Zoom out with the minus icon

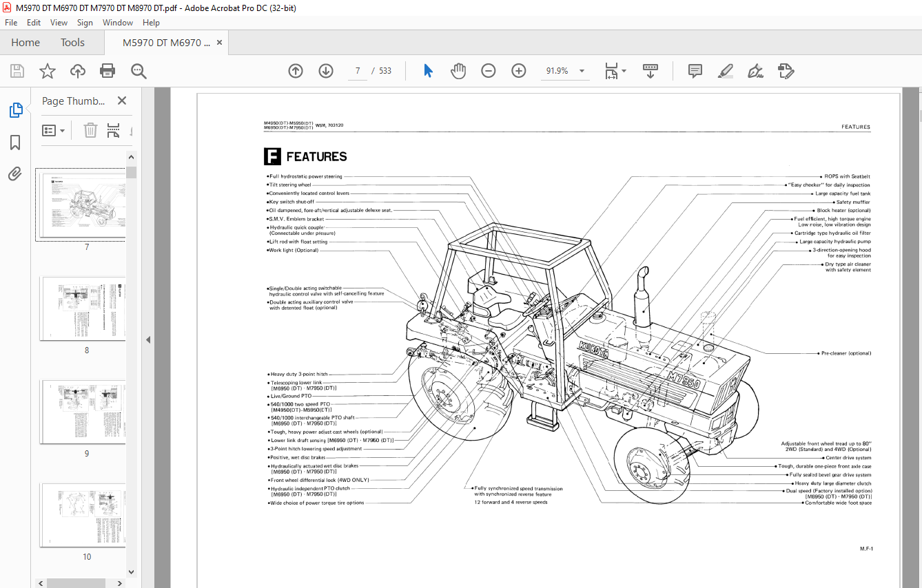(x=489, y=71)
